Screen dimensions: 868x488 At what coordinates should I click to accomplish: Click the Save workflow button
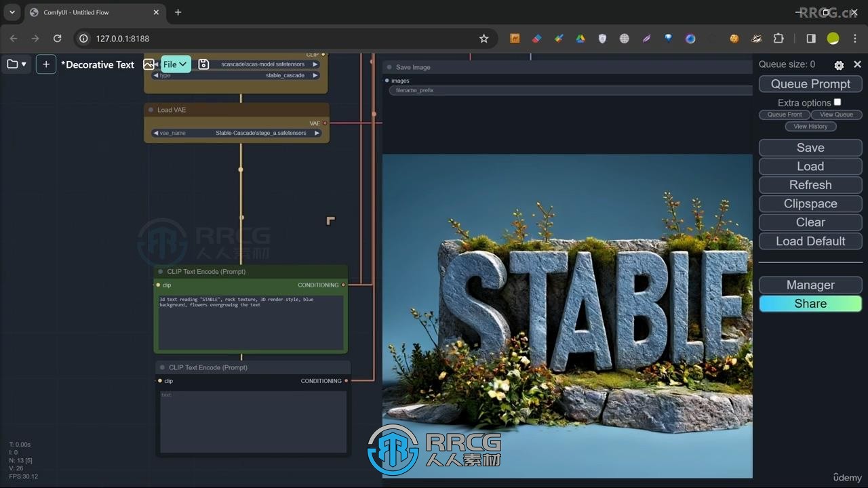(810, 148)
